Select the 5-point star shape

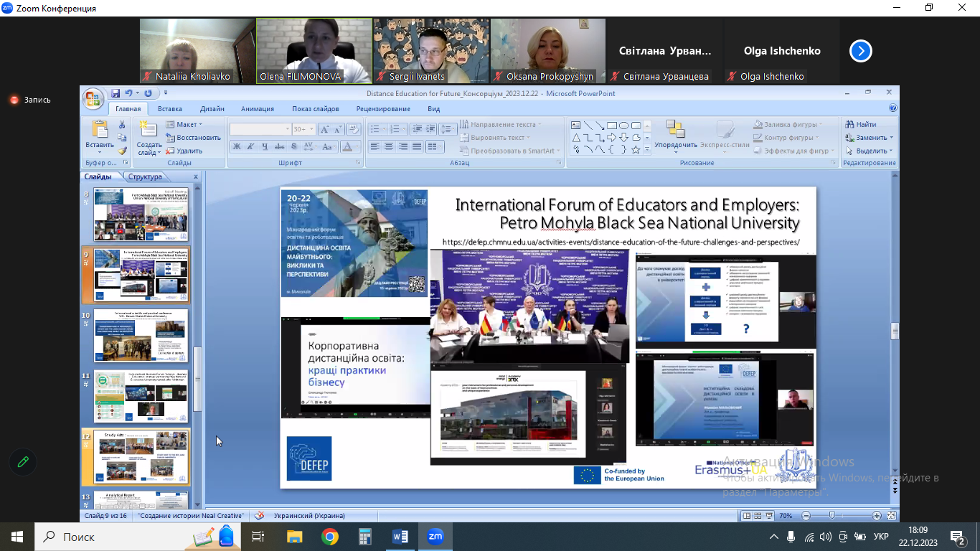coord(636,150)
